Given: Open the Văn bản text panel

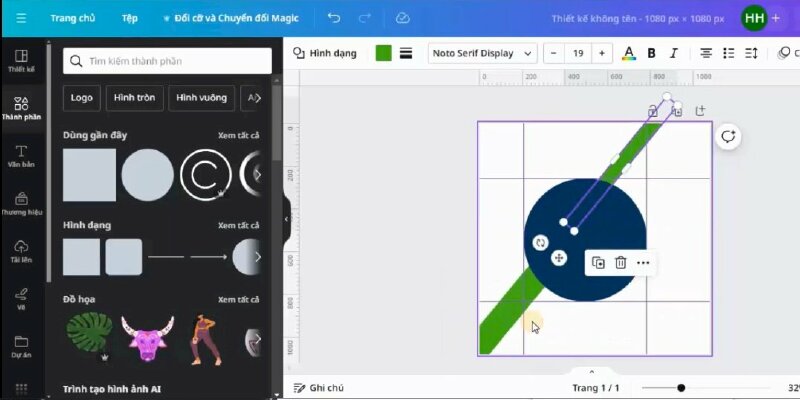Looking at the screenshot, I should click(x=21, y=155).
